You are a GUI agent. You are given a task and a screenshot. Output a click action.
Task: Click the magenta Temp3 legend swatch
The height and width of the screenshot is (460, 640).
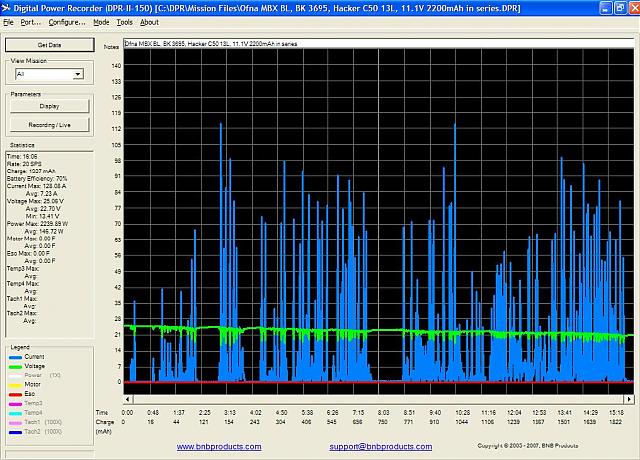point(14,403)
